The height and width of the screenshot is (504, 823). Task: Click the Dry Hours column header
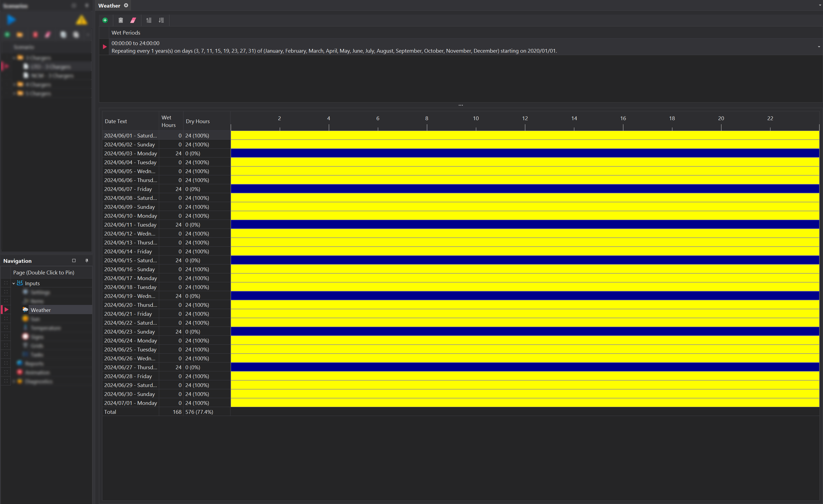point(198,121)
